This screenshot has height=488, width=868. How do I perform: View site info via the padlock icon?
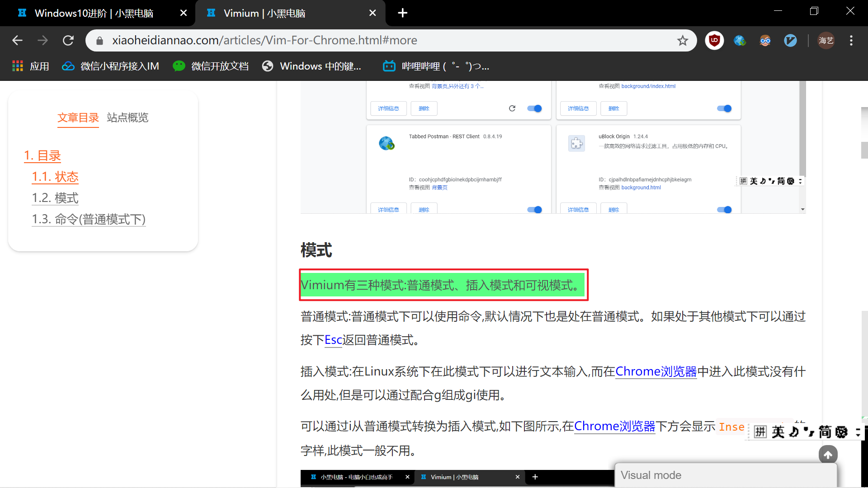(x=99, y=40)
